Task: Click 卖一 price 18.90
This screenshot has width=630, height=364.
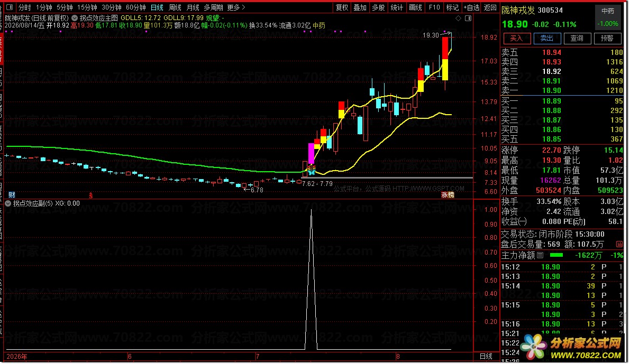Action: pos(551,91)
